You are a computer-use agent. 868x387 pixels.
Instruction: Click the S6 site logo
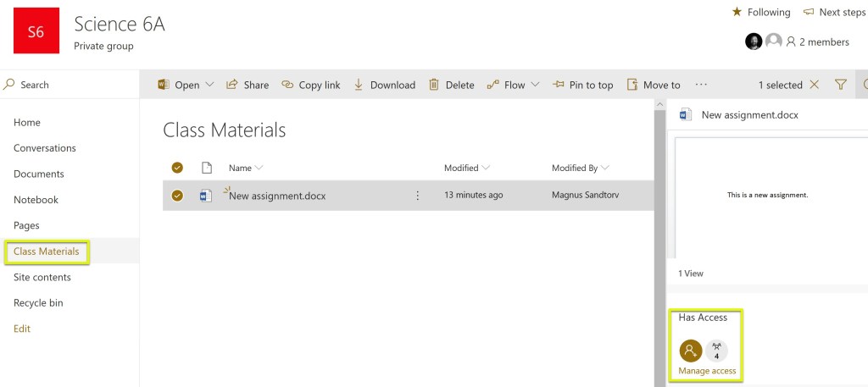(36, 30)
